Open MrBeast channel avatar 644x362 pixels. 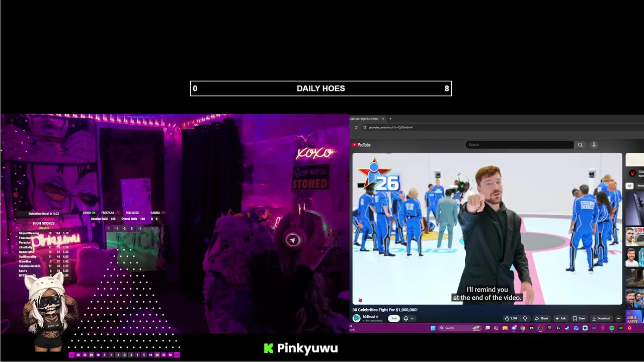(356, 318)
